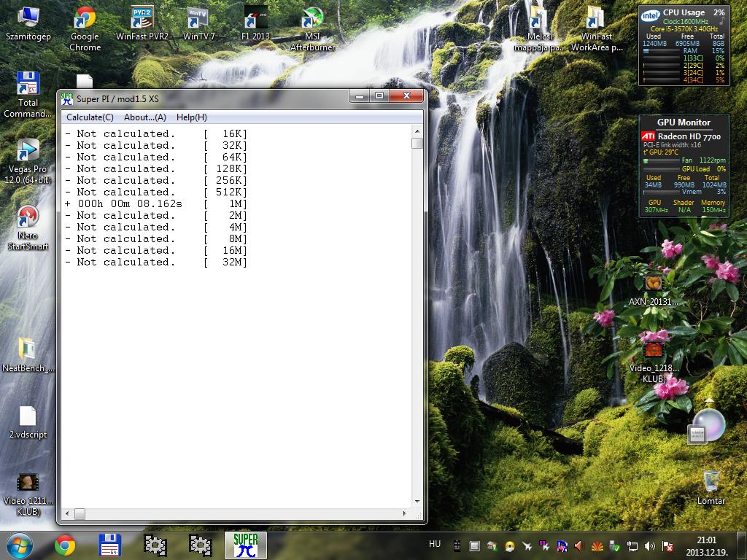The image size is (747, 560).
Task: Open the Help(H) menu
Action: 192,117
